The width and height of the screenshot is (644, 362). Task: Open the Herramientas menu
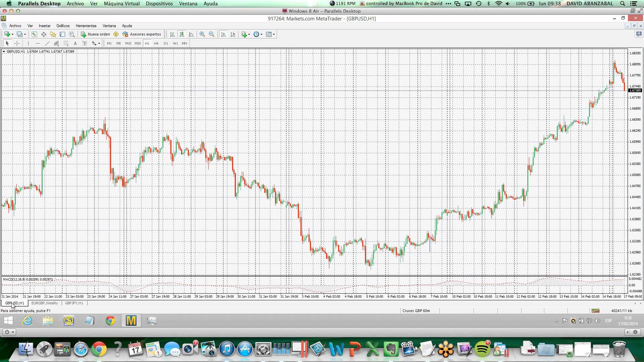[x=86, y=26]
